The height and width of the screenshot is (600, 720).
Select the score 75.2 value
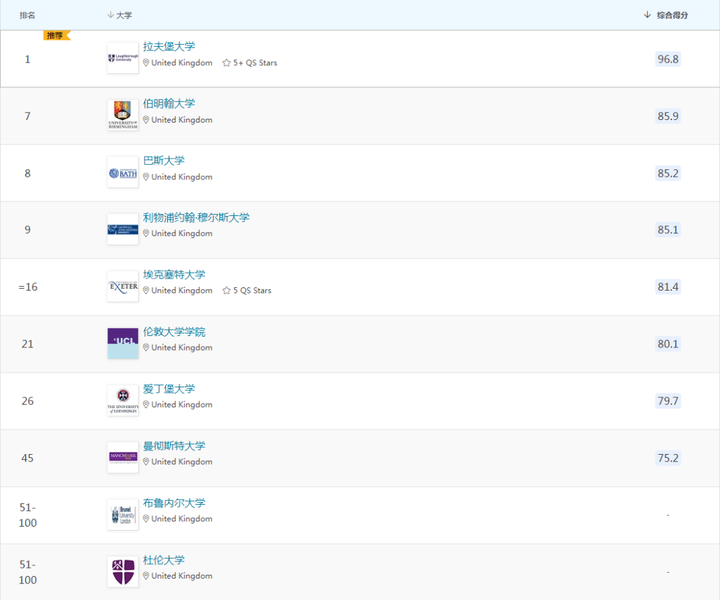[x=668, y=458]
